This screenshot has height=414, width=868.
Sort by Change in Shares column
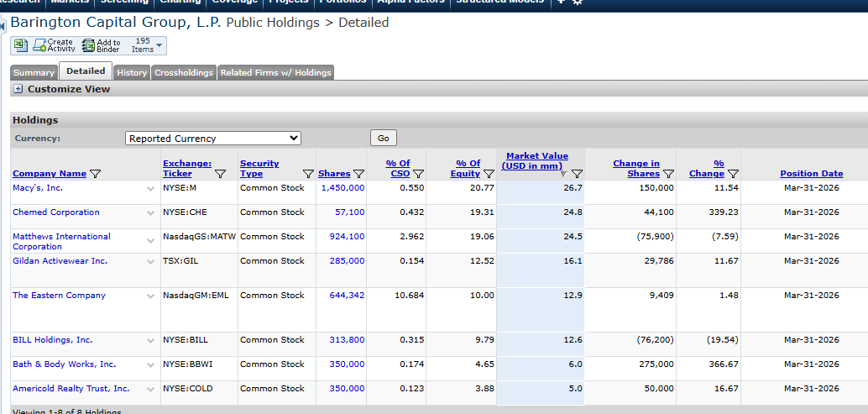[636, 168]
